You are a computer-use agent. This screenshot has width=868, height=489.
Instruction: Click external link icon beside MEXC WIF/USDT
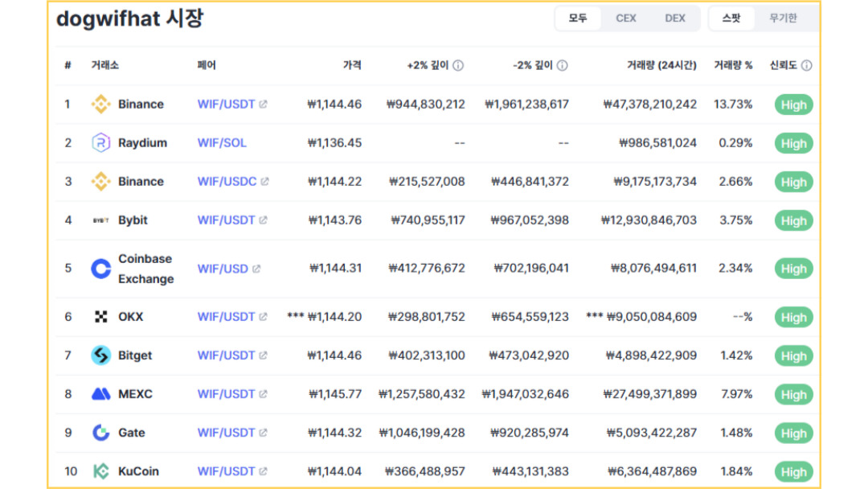264,394
